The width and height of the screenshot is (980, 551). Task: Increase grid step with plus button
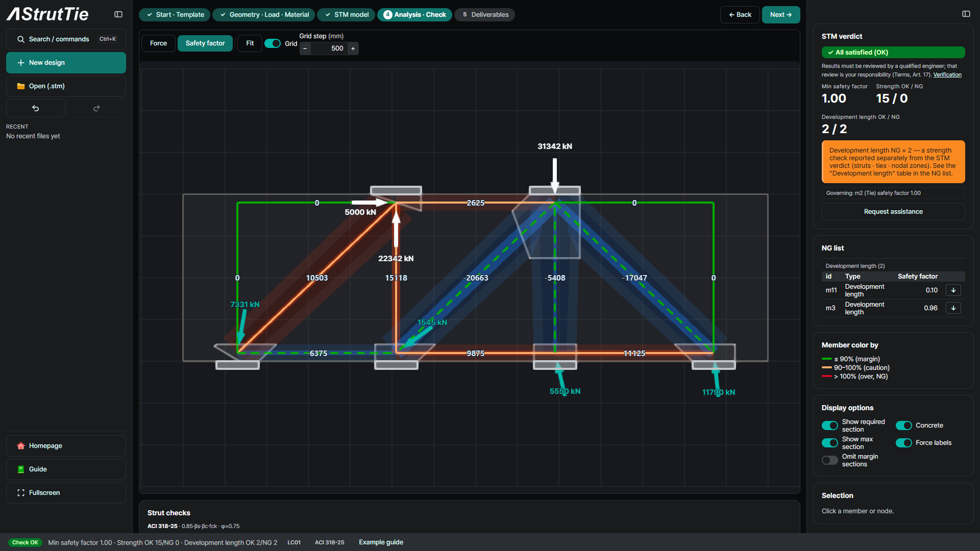point(353,48)
